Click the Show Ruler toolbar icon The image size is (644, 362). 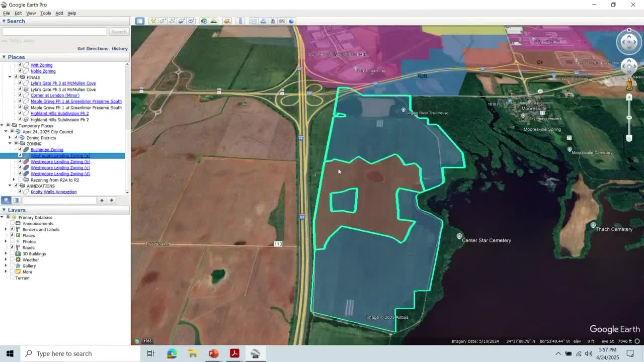(240, 21)
